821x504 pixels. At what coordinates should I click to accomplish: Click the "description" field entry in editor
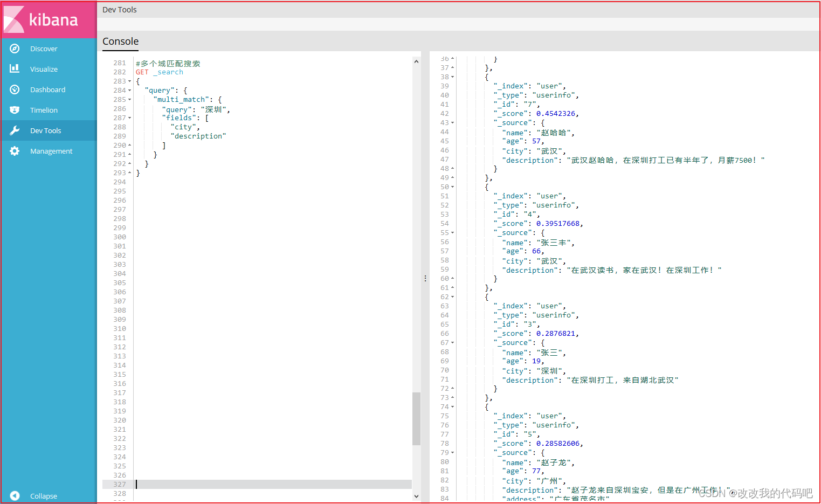pyautogui.click(x=198, y=136)
